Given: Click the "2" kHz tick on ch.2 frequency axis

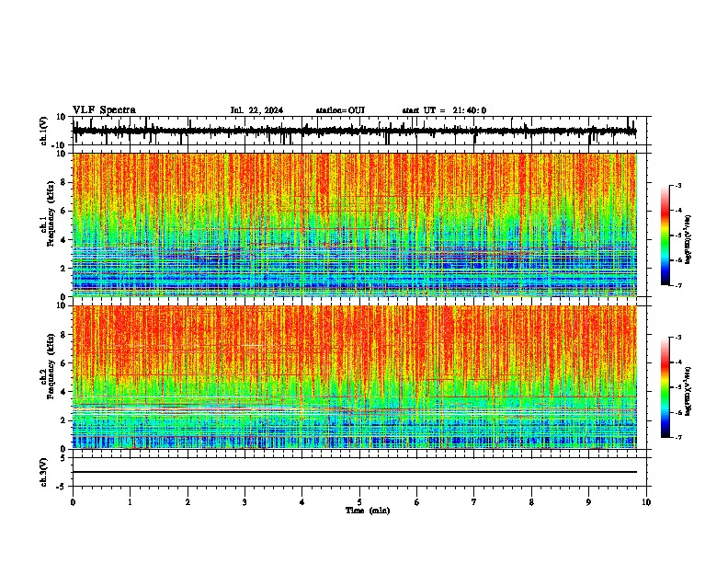Looking at the screenshot, I should pos(63,420).
